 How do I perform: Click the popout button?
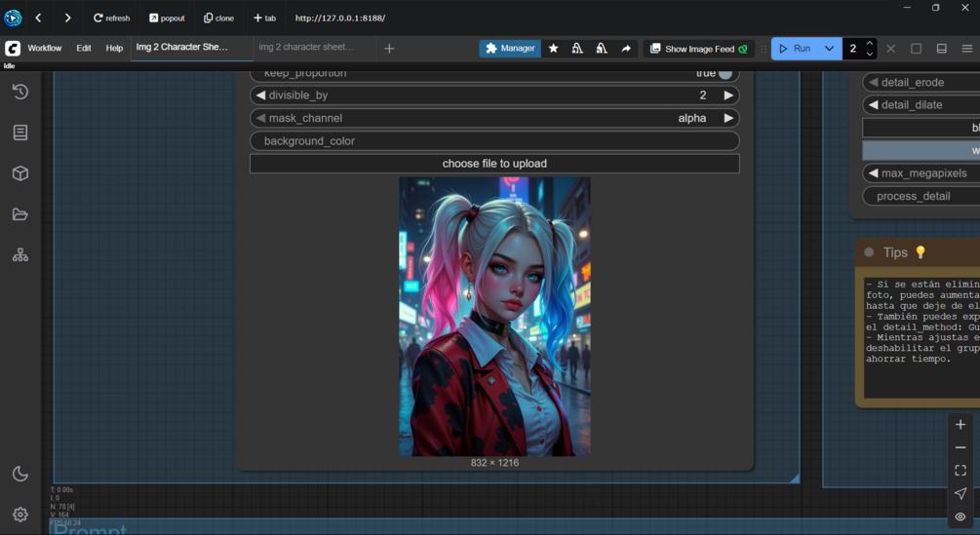166,19
